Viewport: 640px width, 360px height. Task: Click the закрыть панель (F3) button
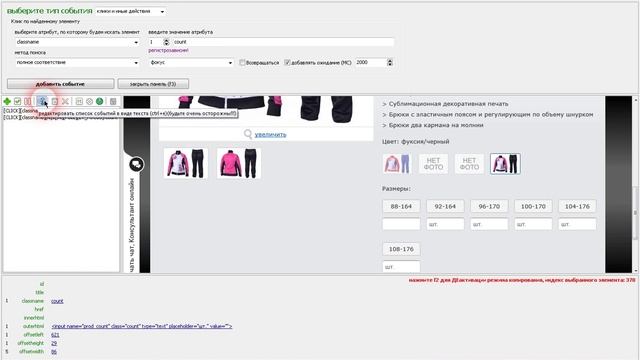click(153, 84)
